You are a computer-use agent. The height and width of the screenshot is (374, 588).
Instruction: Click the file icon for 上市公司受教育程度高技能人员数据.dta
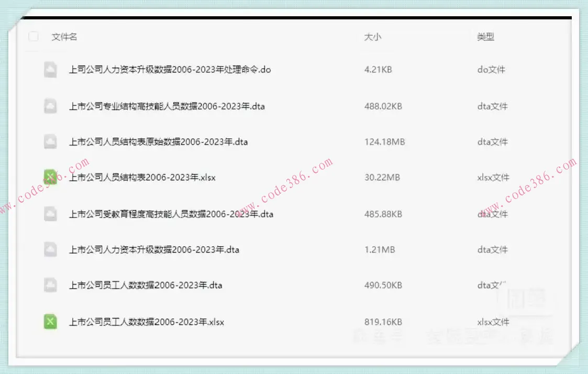click(x=50, y=214)
